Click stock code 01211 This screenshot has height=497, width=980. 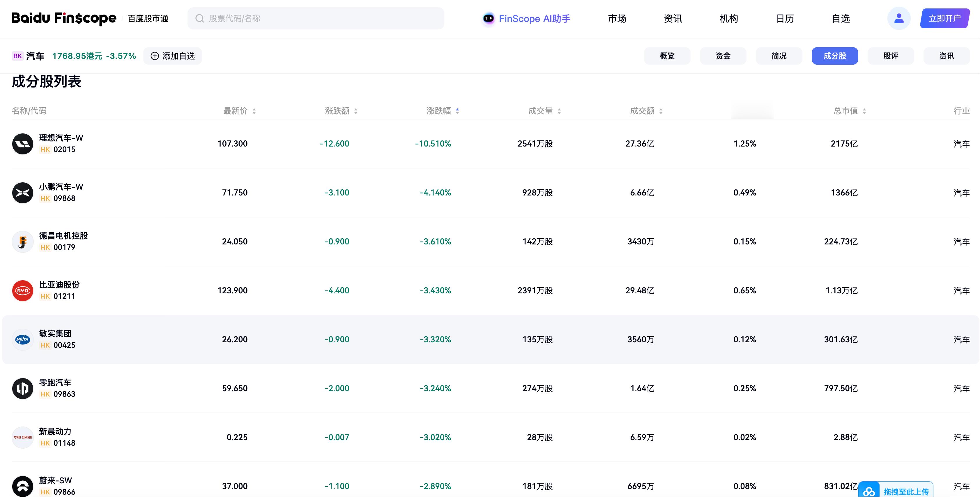click(64, 296)
